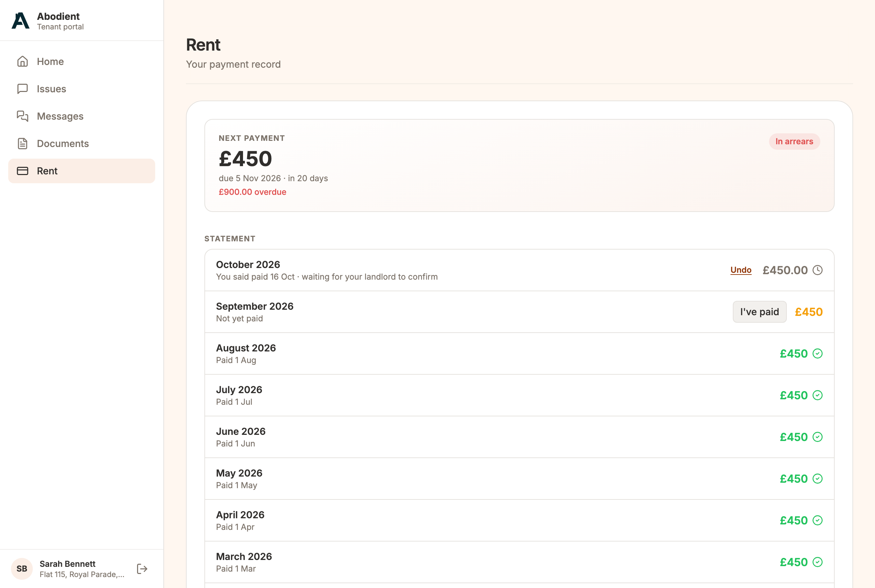Image resolution: width=875 pixels, height=588 pixels.
Task: Mark September 2026 with I've paid
Action: [759, 312]
